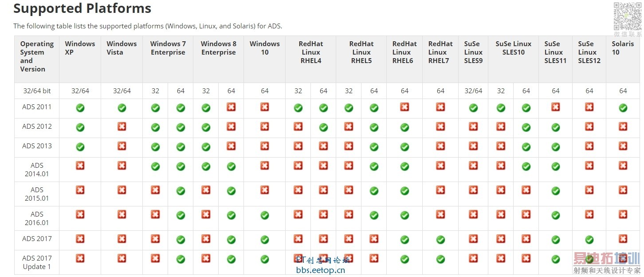Select the Solaris 10 column header
Viewport: 644px width, 277px height.
[x=623, y=48]
